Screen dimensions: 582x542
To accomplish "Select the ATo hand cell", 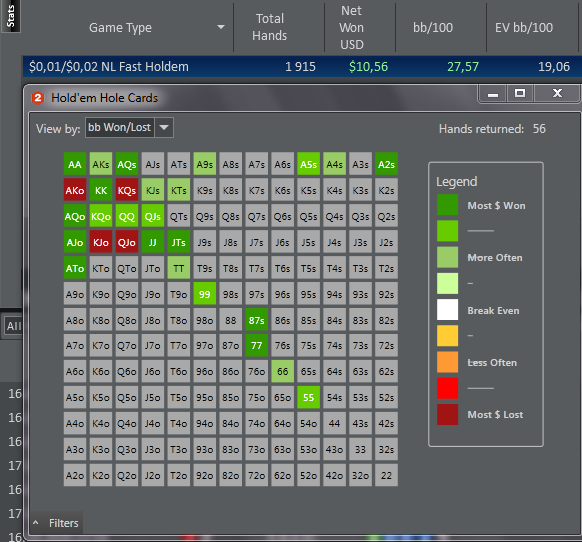I will [75, 268].
